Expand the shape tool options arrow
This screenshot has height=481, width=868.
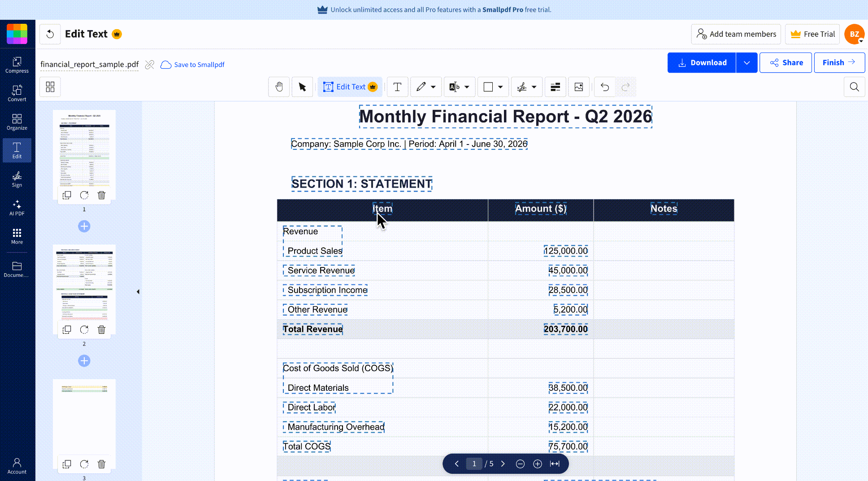point(500,87)
